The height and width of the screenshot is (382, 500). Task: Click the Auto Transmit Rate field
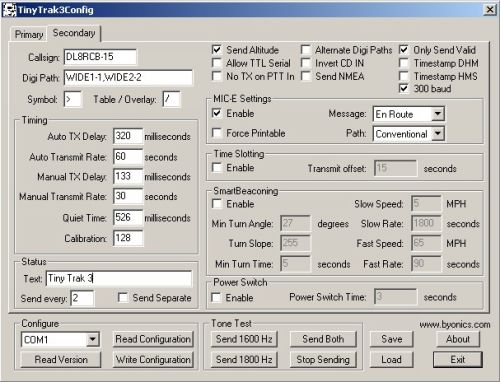pyautogui.click(x=128, y=156)
